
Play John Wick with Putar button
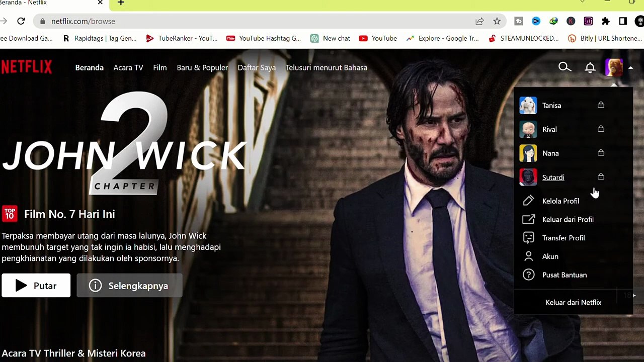point(36,286)
